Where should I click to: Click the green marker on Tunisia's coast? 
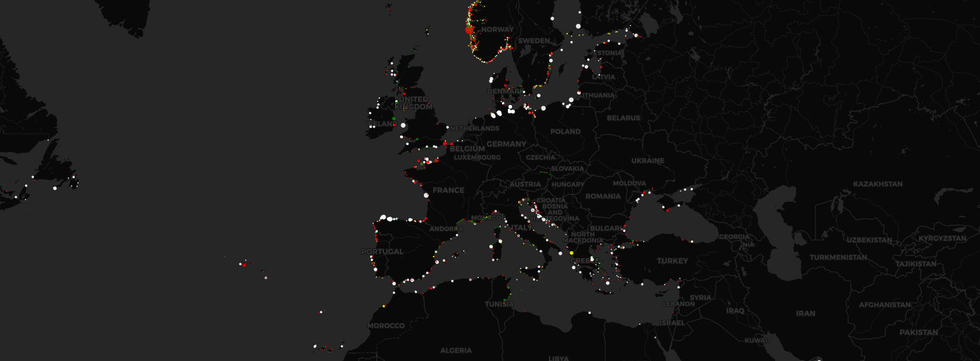[505, 299]
